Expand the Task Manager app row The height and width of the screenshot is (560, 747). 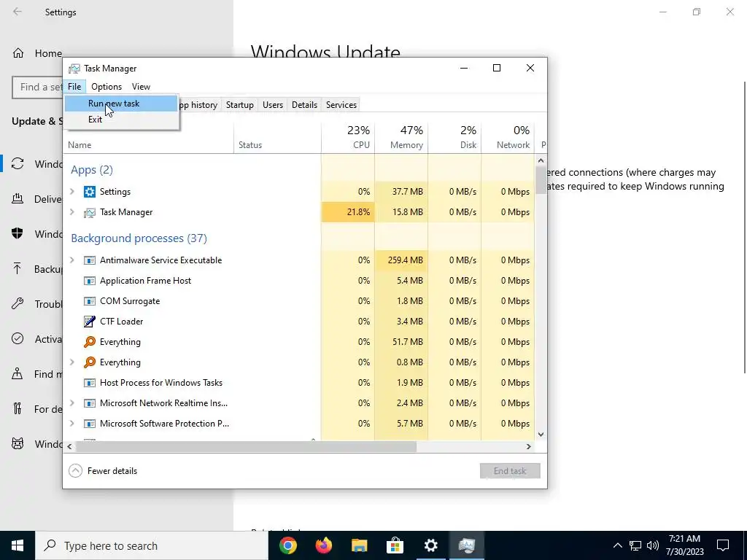point(72,212)
